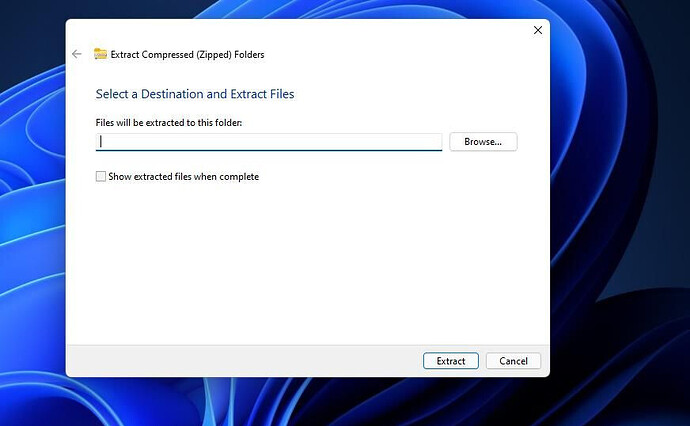This screenshot has width=690, height=426.
Task: Click the dialog's blank top title bar area
Action: click(x=299, y=30)
